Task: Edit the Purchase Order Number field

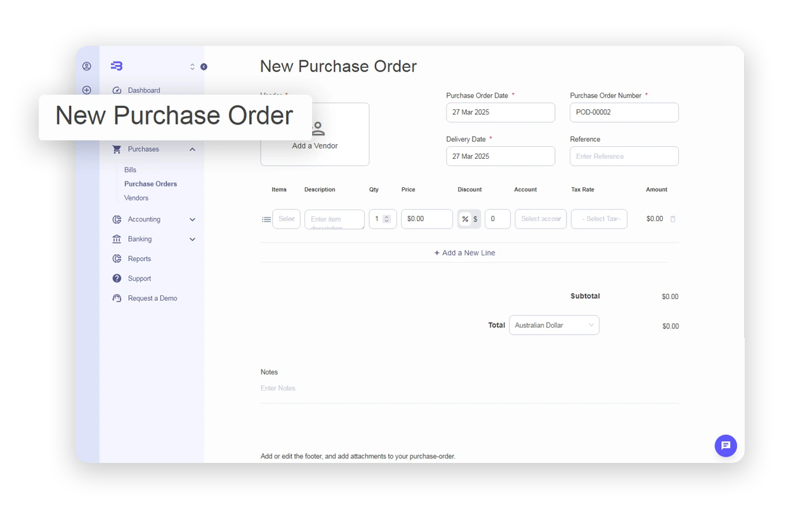Action: click(x=624, y=112)
